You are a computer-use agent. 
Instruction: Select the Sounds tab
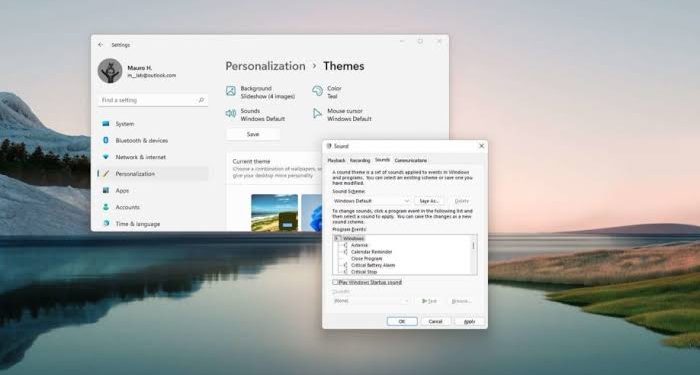pyautogui.click(x=382, y=160)
